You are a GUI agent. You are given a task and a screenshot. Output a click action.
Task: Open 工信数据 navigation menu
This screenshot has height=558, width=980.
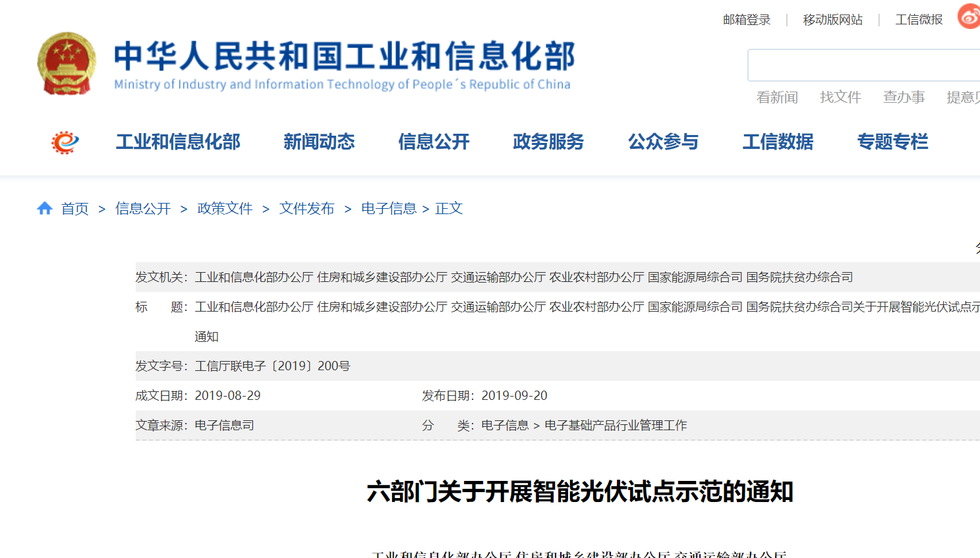[778, 142]
